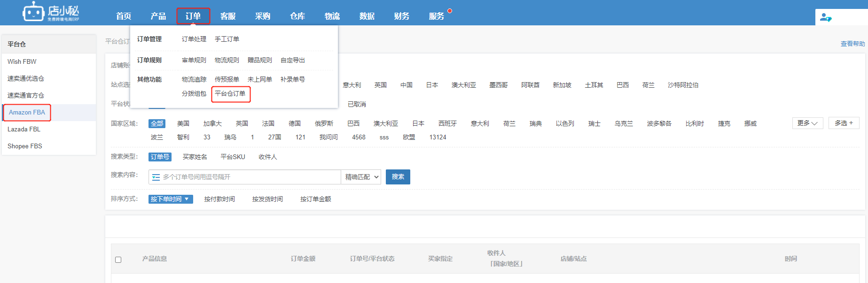Viewport: 868px width, 283px height.
Task: Open the user account icon
Action: coord(826,17)
